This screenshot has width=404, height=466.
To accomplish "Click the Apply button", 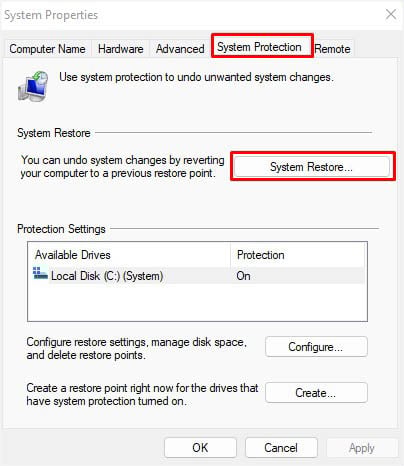I will click(362, 448).
